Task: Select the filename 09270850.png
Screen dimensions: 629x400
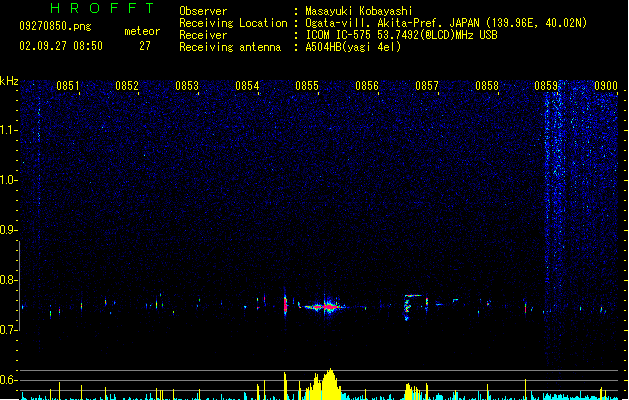Action: tap(55, 26)
